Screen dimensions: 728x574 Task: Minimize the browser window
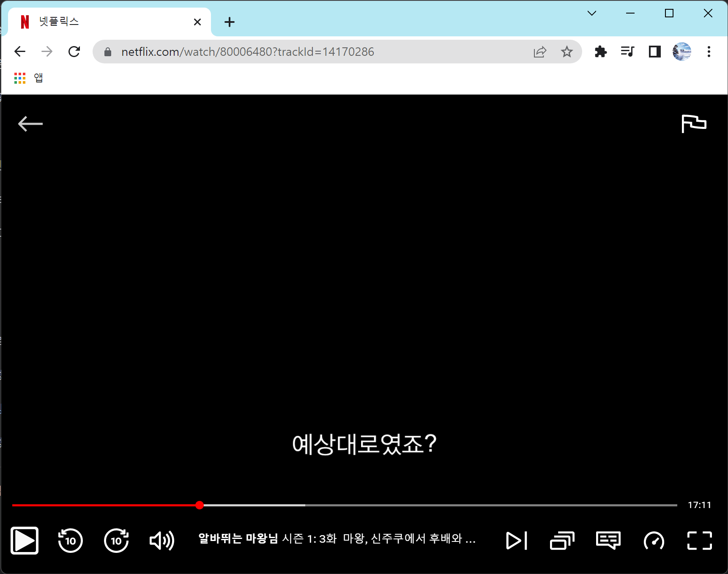[x=630, y=13]
